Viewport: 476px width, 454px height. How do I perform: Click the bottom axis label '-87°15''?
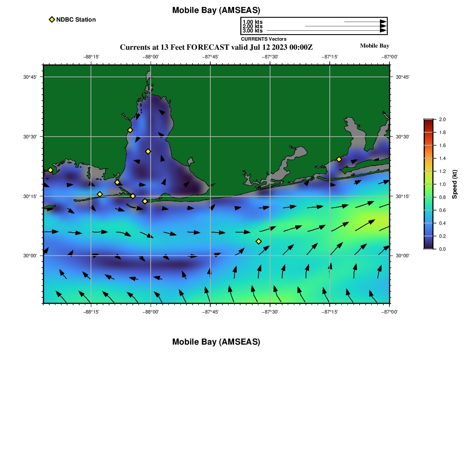coord(330,312)
